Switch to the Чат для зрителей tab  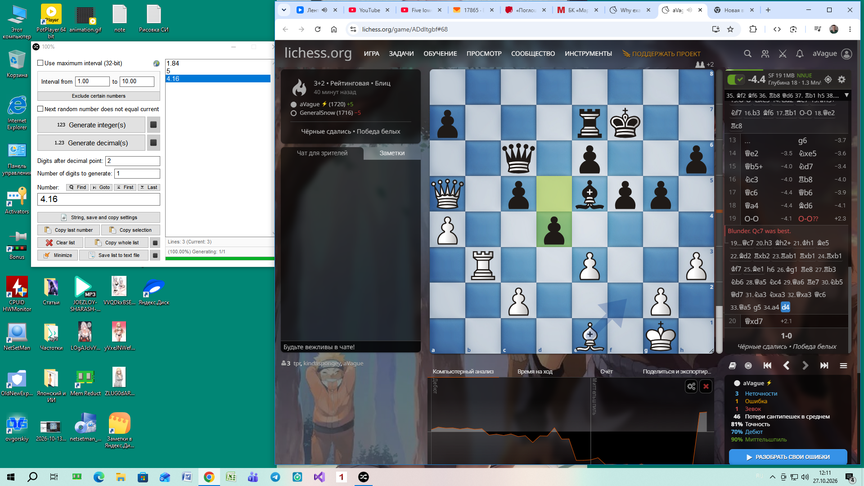[x=322, y=153]
